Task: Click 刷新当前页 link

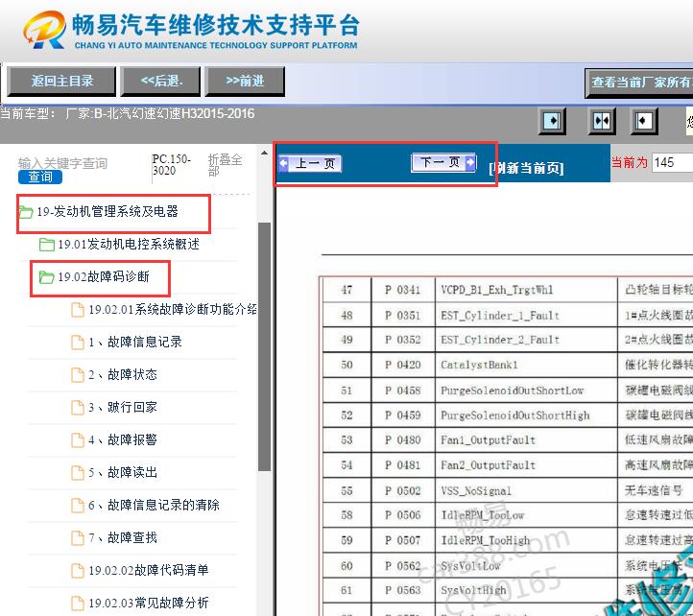Action: [x=526, y=168]
